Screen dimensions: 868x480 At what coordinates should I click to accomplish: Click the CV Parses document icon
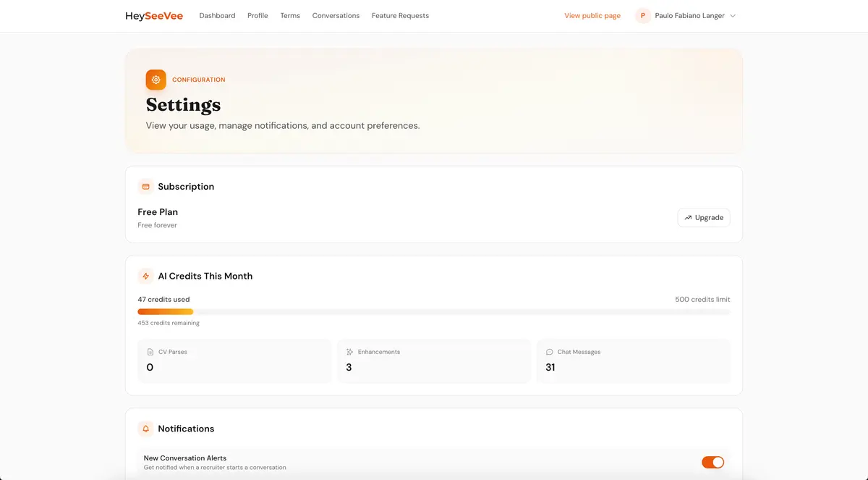[151, 352]
